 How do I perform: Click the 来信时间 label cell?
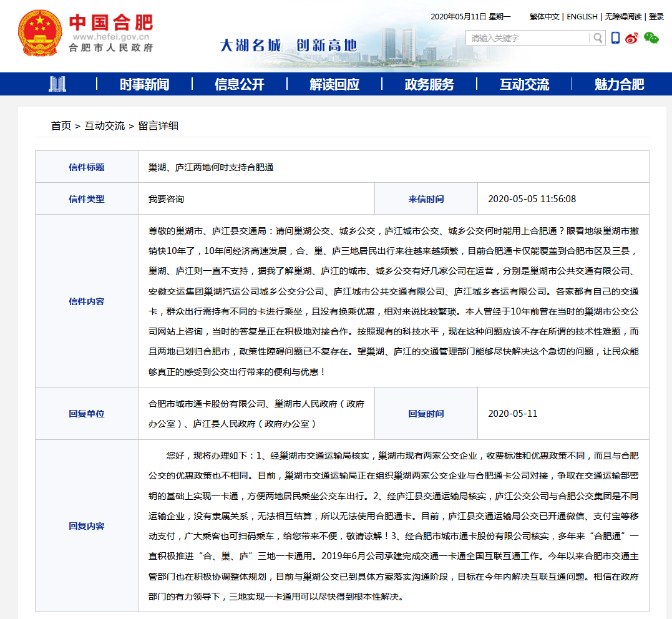(x=426, y=199)
